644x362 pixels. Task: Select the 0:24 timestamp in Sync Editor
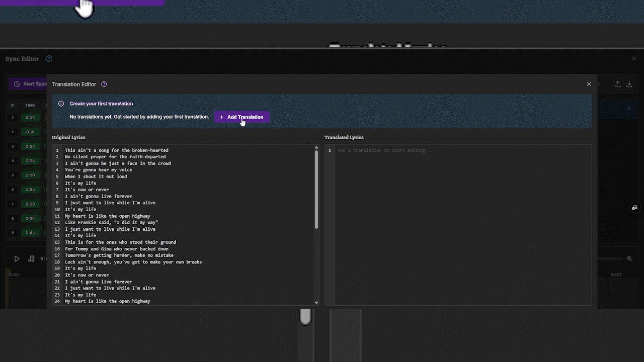30,146
